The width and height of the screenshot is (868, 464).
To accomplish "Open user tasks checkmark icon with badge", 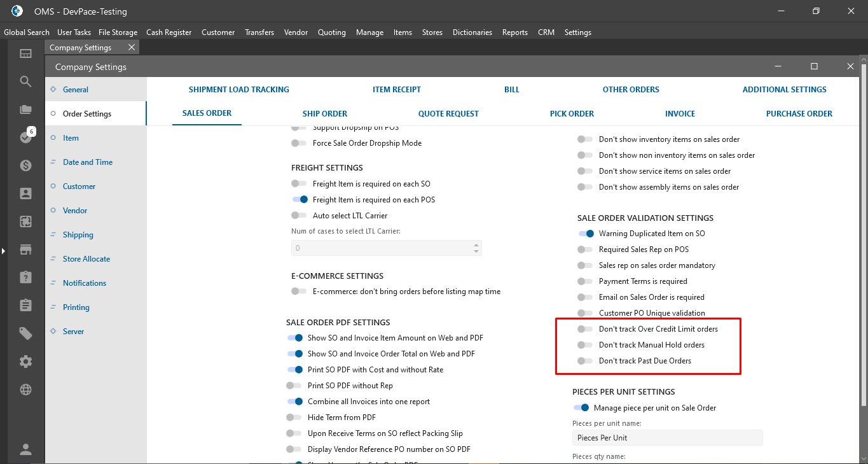I will click(x=25, y=137).
